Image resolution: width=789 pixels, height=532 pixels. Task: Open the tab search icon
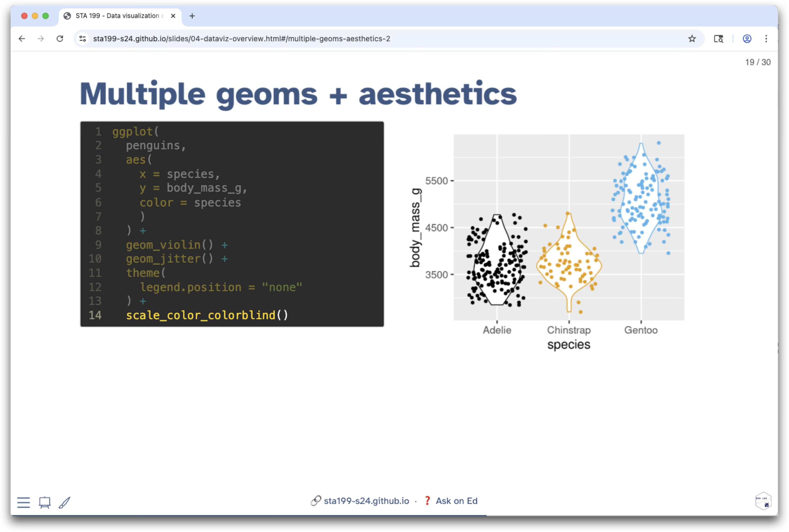click(718, 39)
